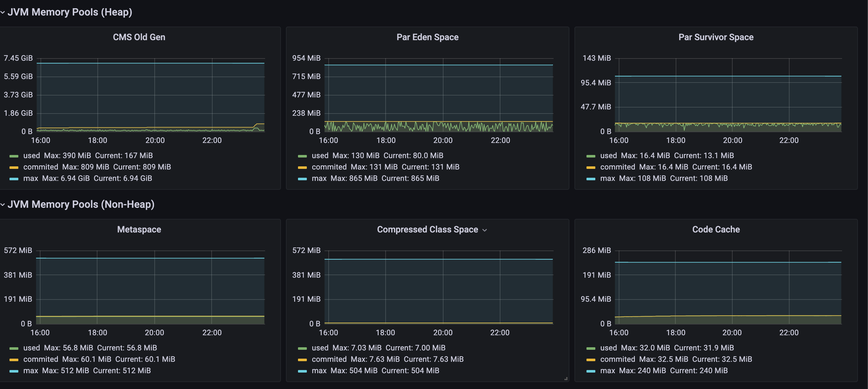Image resolution: width=868 pixels, height=389 pixels.
Task: Click cyan max swatch in Code Cache legend
Action: click(591, 371)
